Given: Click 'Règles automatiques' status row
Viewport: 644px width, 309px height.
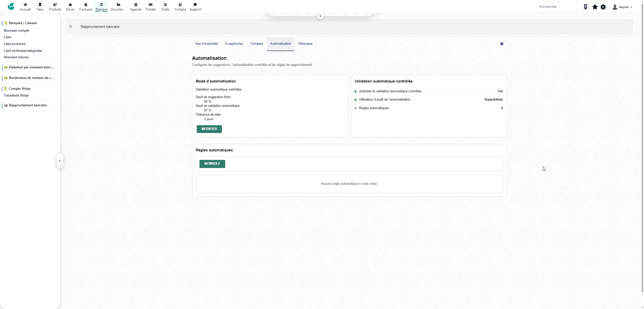Looking at the screenshot, I should coord(428,108).
